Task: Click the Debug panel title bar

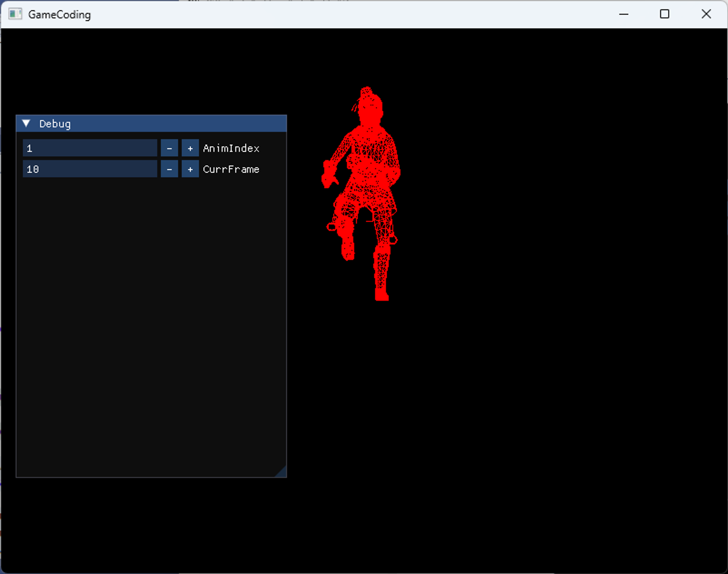Action: click(x=164, y=123)
